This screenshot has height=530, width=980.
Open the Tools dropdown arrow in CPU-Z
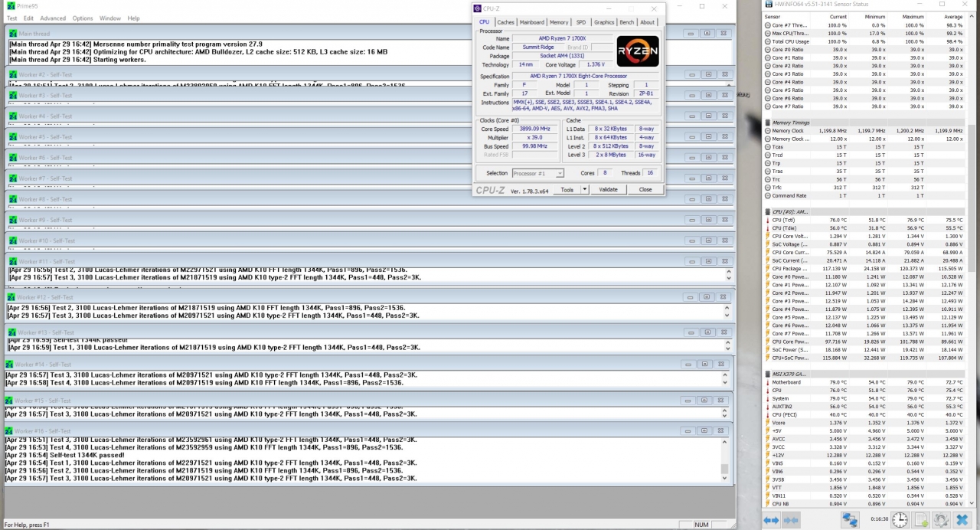tap(585, 189)
